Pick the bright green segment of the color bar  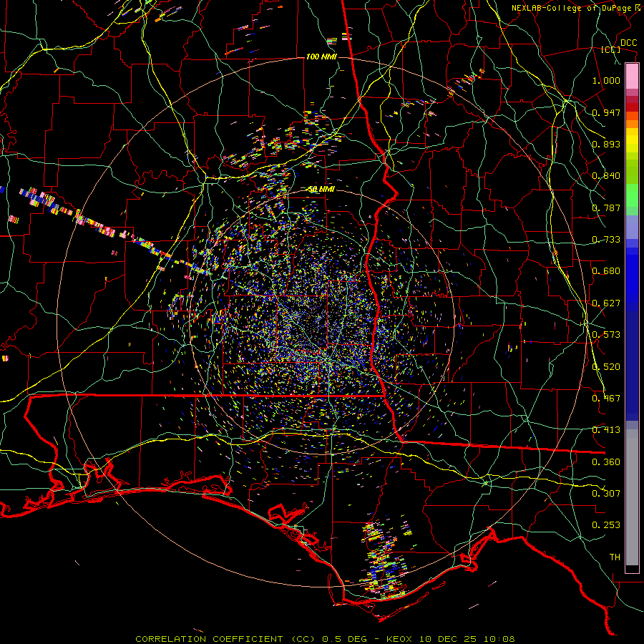pyautogui.click(x=632, y=195)
